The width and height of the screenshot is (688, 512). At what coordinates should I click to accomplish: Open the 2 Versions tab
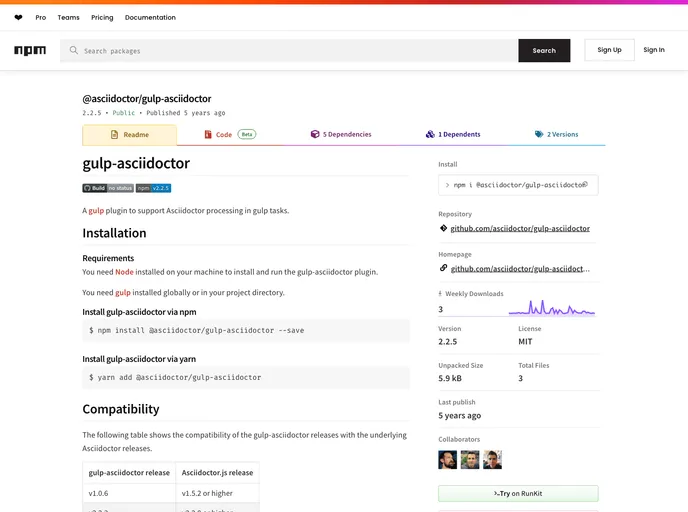556,134
